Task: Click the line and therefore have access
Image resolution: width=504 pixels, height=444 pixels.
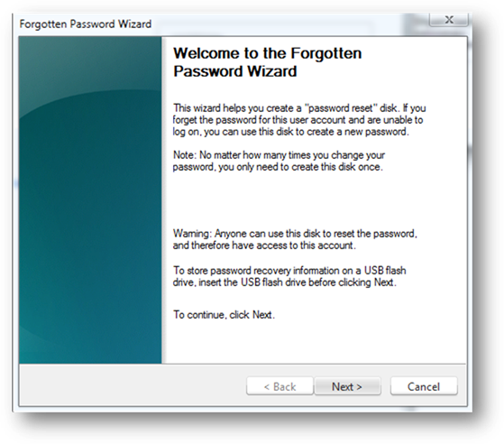Action: pyautogui.click(x=264, y=245)
